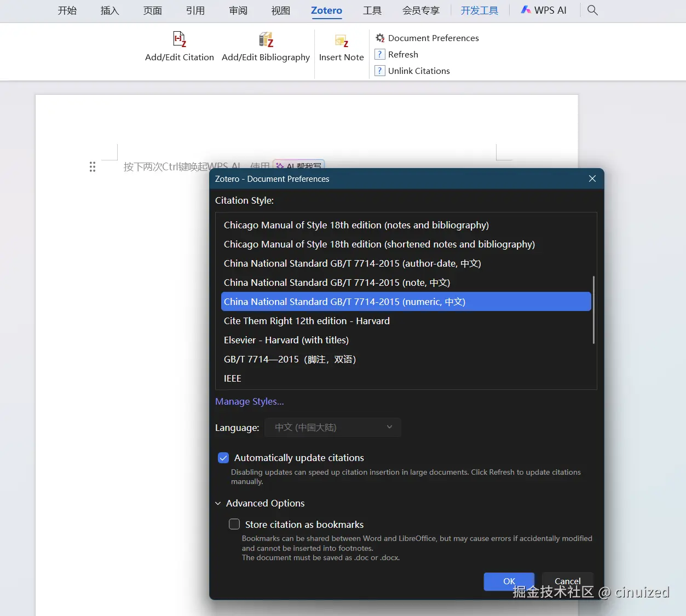Toggle Automatically update citations checkbox
The height and width of the screenshot is (616, 686).
click(x=223, y=458)
